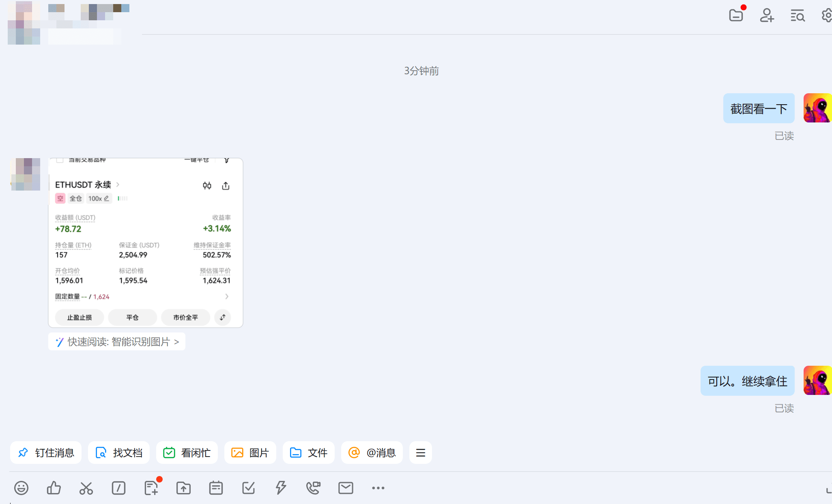Viewport: 832px width, 504px height.
Task: Create a DING reminder note
Action: pyautogui.click(x=216, y=488)
